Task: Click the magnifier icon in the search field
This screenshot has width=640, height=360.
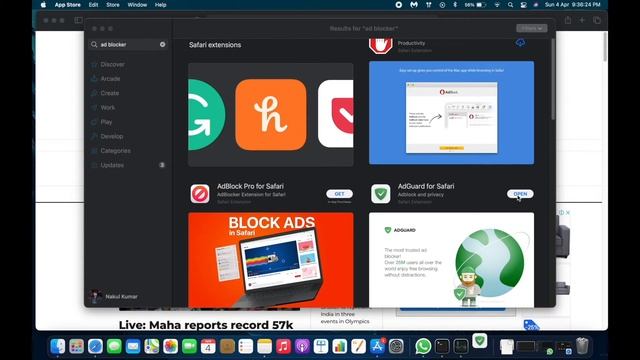Action: click(94, 44)
